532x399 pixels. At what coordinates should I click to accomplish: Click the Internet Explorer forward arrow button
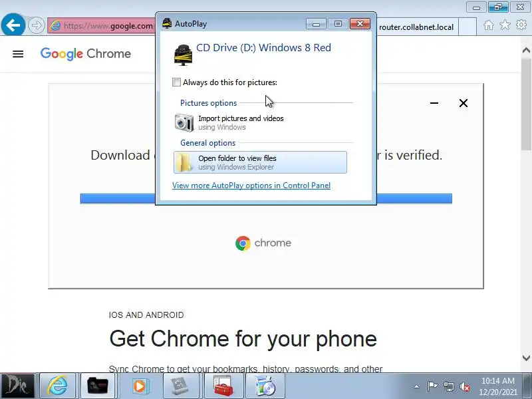36,25
